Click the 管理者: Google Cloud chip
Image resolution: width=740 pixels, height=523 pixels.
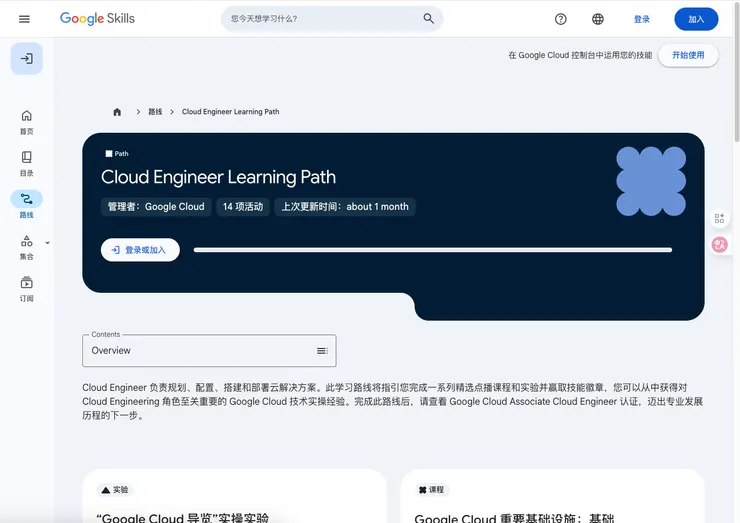coord(156,207)
